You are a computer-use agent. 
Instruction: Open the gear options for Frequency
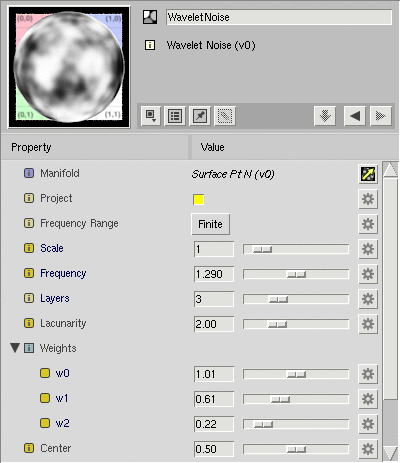pyautogui.click(x=368, y=274)
